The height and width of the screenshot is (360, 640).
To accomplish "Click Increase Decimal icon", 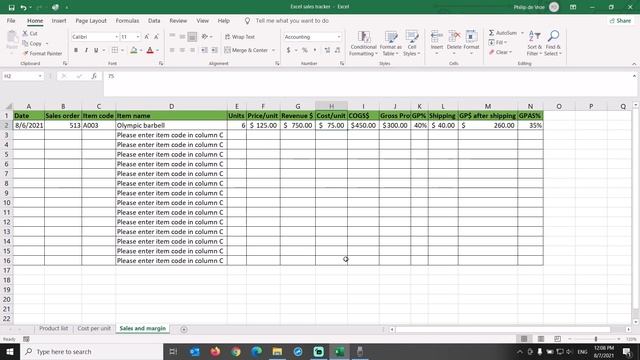I will pos(327,50).
